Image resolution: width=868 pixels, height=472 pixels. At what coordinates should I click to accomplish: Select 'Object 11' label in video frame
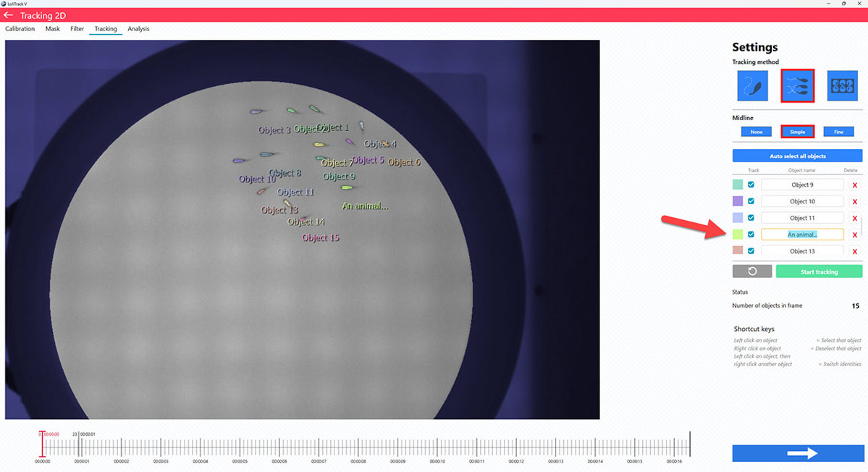(295, 192)
